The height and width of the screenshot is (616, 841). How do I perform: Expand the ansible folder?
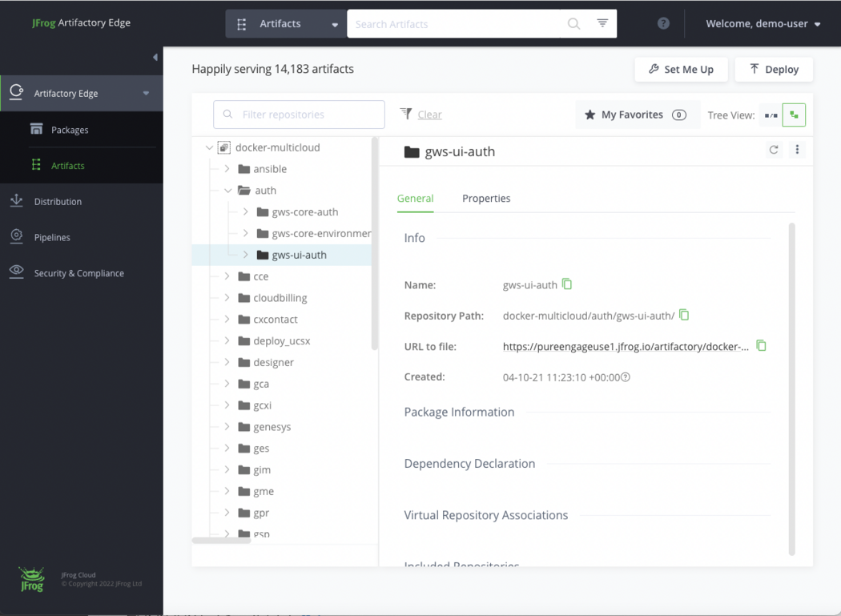pos(227,169)
